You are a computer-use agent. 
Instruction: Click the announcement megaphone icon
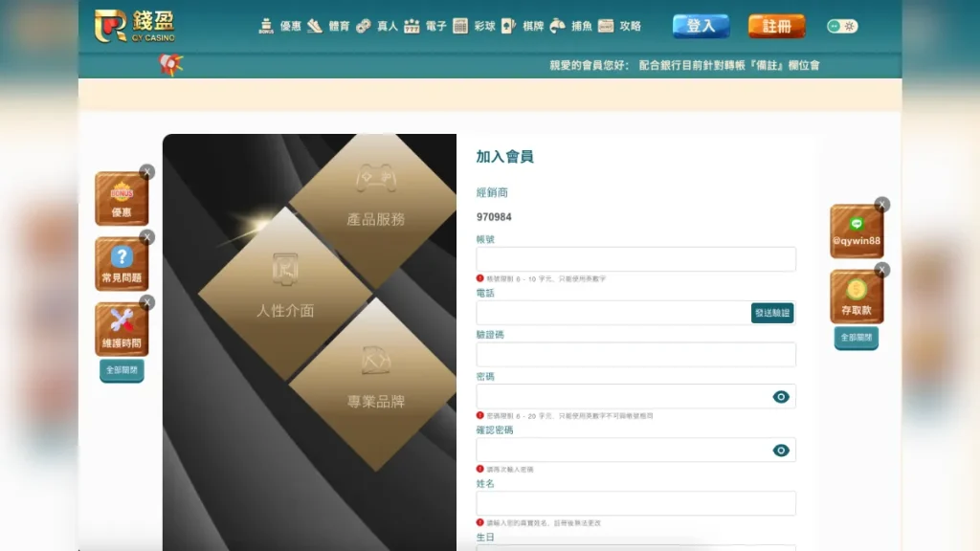170,64
